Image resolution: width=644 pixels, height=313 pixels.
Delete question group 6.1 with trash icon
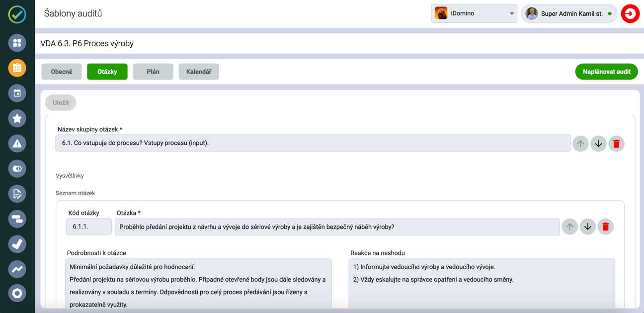(616, 144)
